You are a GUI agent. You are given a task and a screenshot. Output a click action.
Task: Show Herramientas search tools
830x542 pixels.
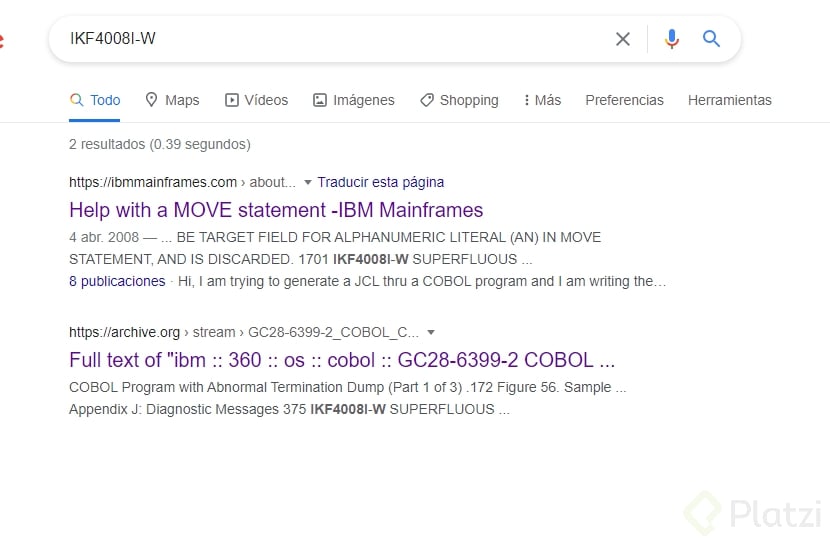(x=729, y=100)
